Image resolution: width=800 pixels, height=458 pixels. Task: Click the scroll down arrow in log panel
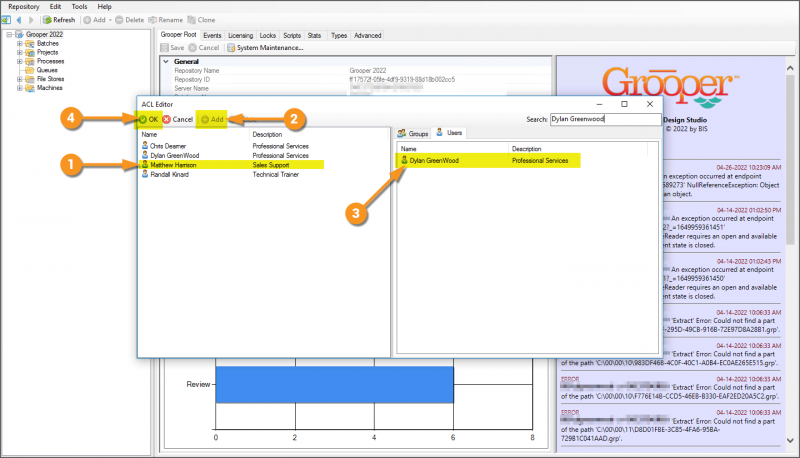tap(790, 441)
